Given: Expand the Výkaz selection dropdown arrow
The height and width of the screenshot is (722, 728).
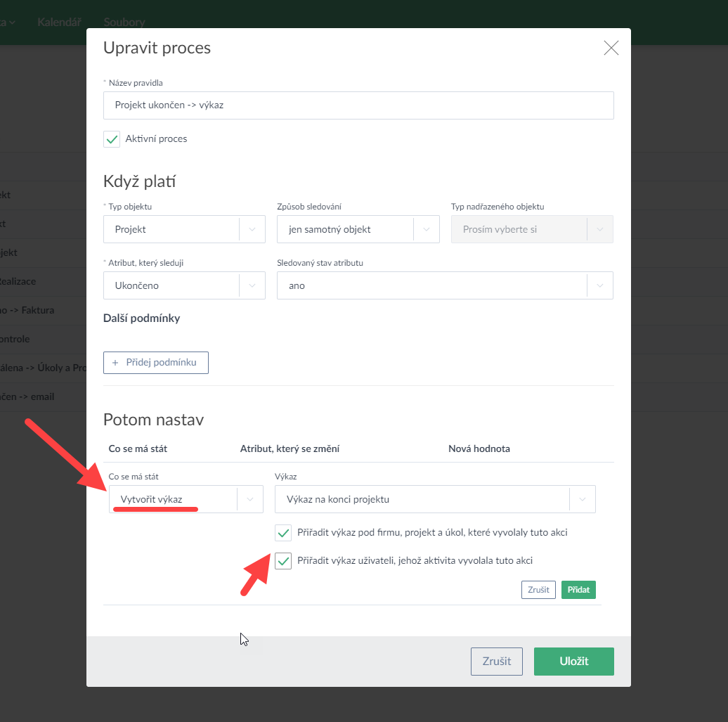Looking at the screenshot, I should (x=582, y=500).
